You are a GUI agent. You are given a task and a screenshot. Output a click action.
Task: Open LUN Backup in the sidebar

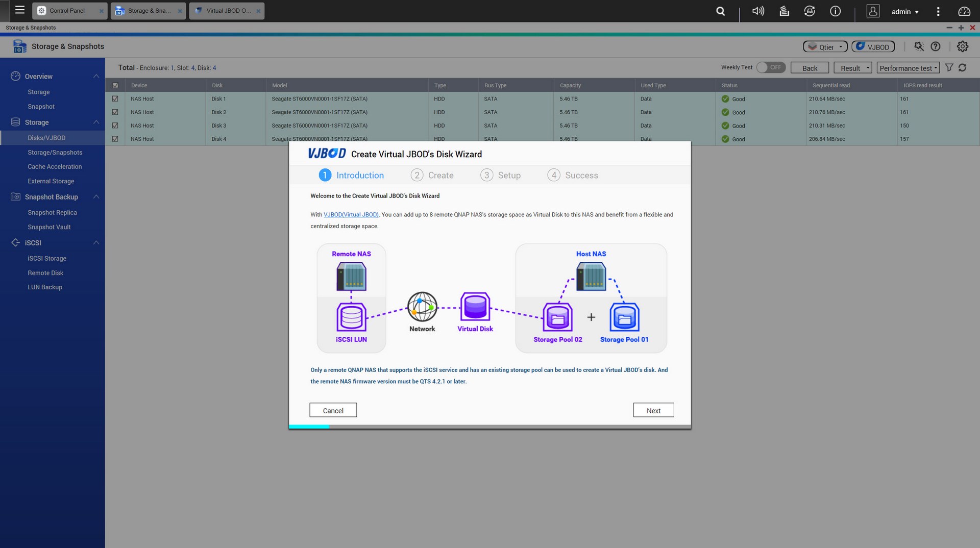click(x=45, y=287)
